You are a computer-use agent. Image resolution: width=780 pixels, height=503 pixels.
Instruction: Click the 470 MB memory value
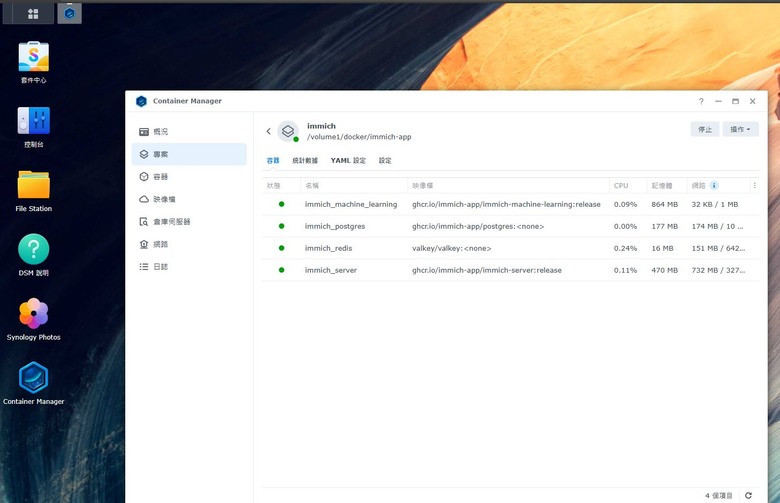click(665, 270)
